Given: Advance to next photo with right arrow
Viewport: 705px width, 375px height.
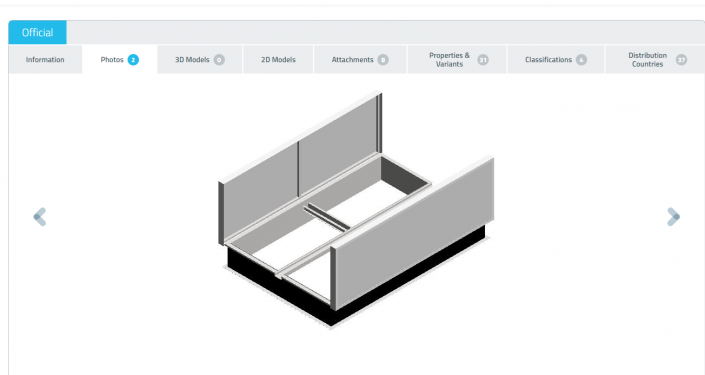Looking at the screenshot, I should tap(673, 217).
